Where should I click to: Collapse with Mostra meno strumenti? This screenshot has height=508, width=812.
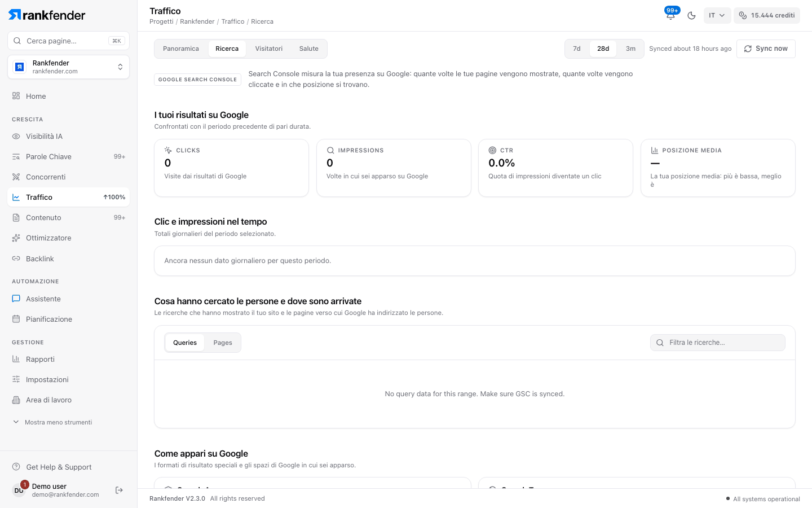(x=52, y=422)
